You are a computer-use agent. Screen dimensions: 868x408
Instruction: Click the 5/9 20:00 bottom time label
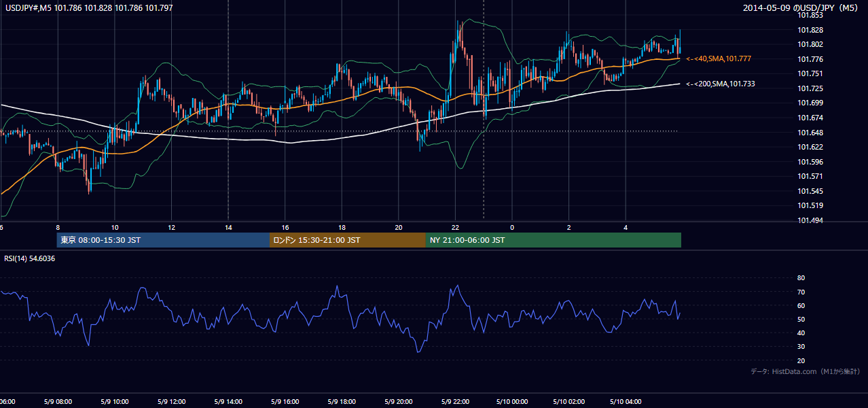[x=398, y=402]
